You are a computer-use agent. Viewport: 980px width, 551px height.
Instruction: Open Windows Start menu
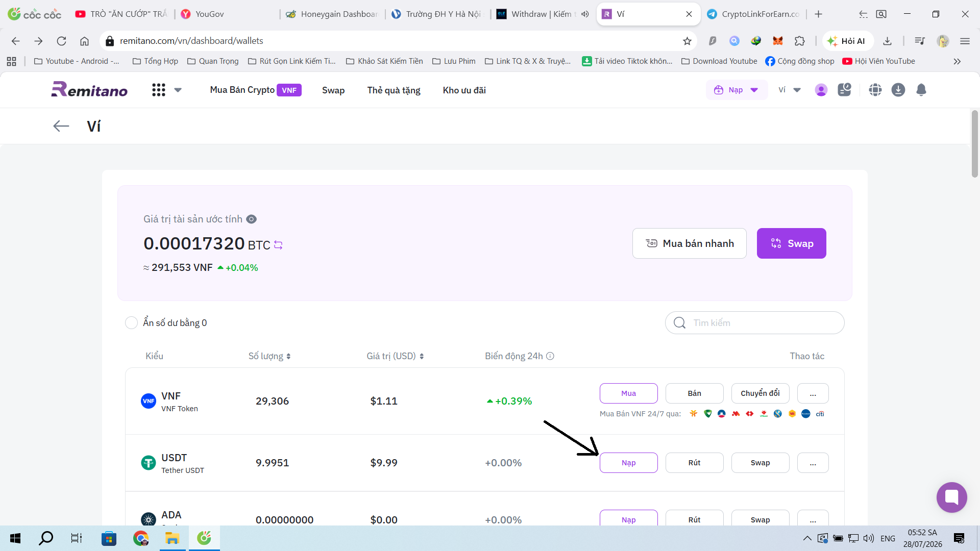point(15,538)
